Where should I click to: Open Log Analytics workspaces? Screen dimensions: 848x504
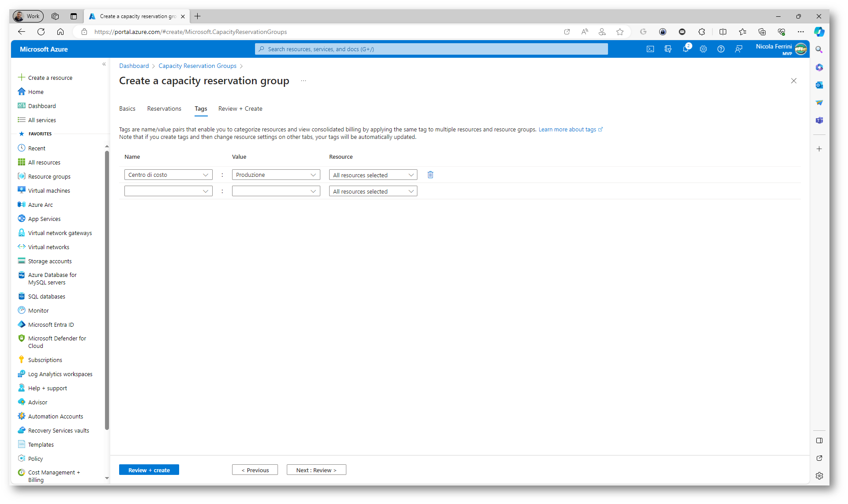click(60, 374)
